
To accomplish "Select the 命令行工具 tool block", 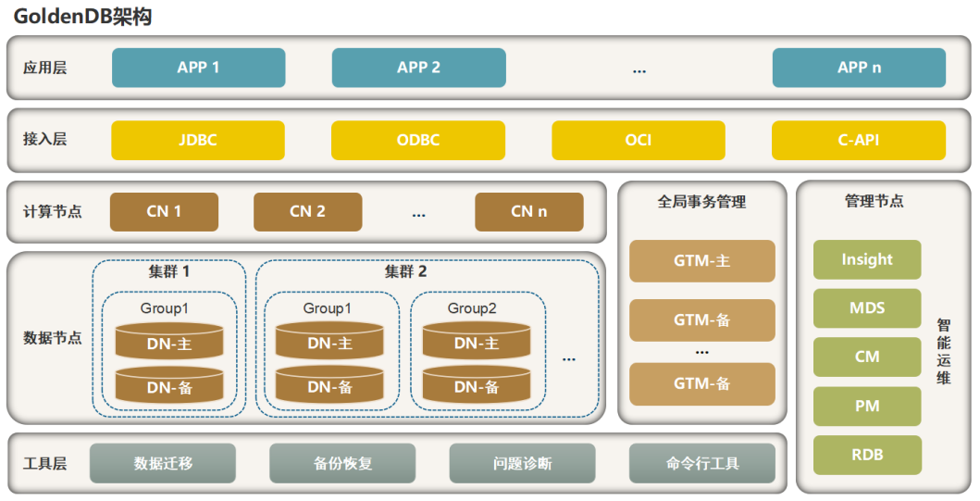I will pyautogui.click(x=702, y=463).
